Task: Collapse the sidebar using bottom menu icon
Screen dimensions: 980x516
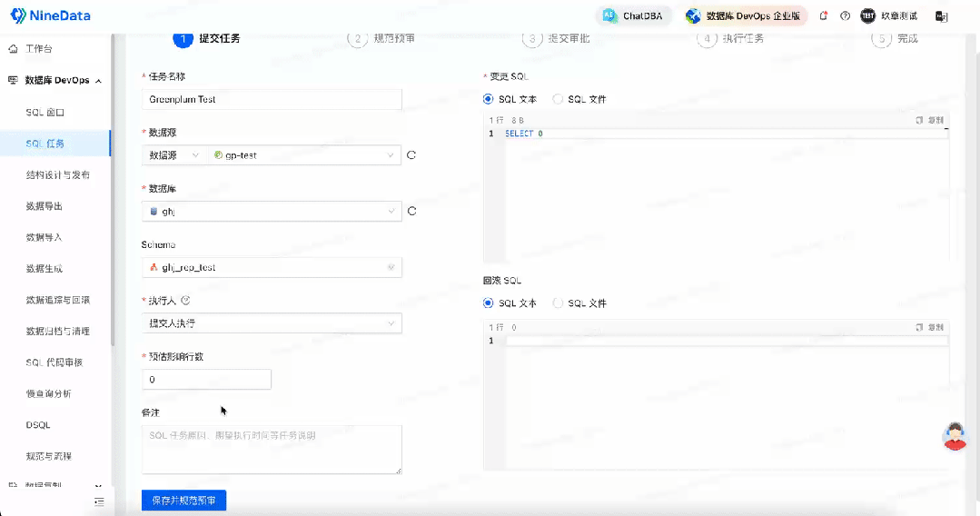Action: (x=99, y=501)
